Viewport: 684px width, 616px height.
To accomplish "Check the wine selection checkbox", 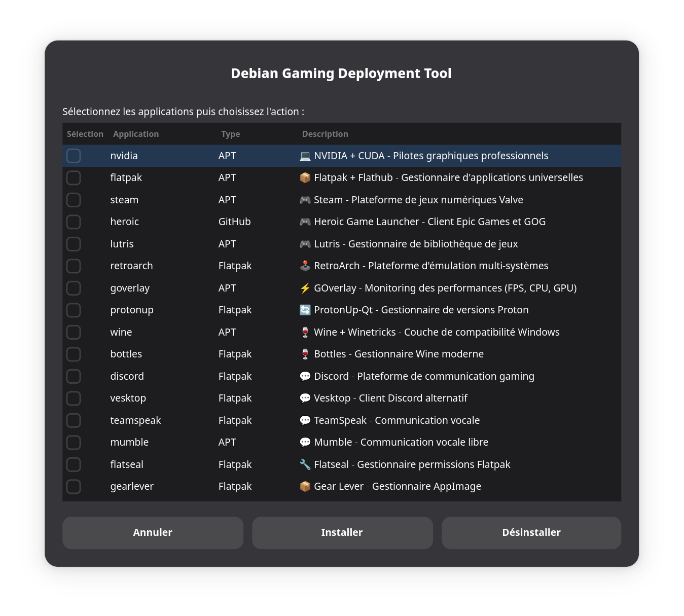I will pos(74,332).
